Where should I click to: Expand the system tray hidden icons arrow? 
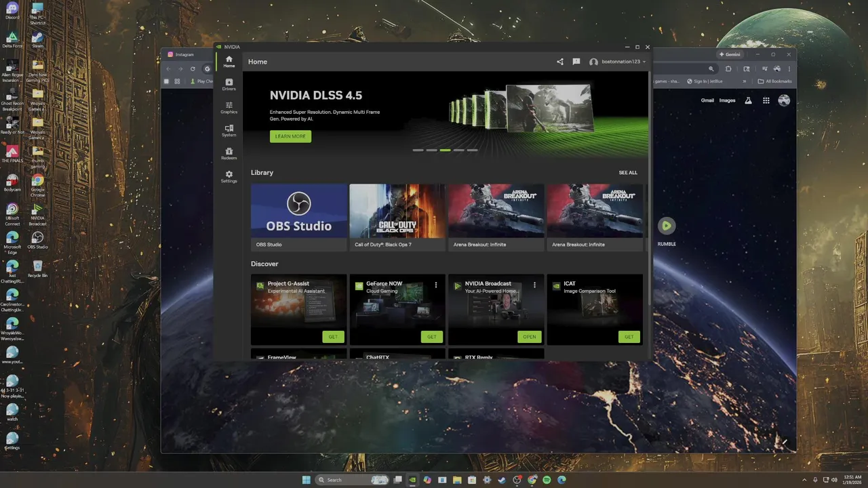coord(804,480)
